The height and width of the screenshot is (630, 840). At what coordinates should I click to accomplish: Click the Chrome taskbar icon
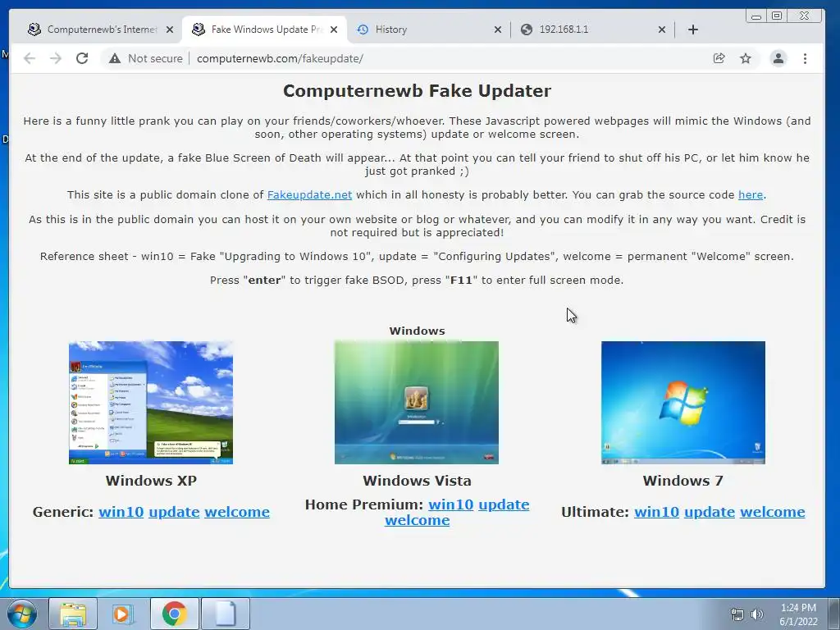tap(174, 614)
